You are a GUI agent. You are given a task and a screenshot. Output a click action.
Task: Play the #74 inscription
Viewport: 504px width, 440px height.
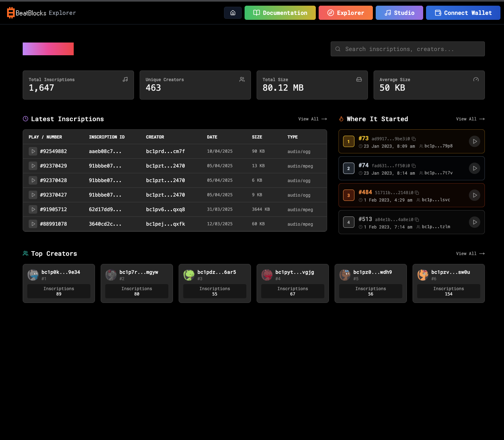pyautogui.click(x=475, y=168)
